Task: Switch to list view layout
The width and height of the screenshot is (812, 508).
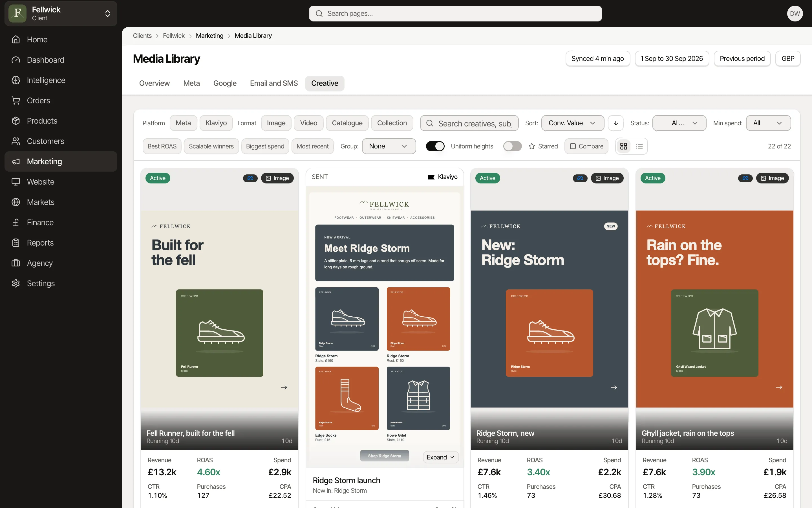Action: [639, 146]
